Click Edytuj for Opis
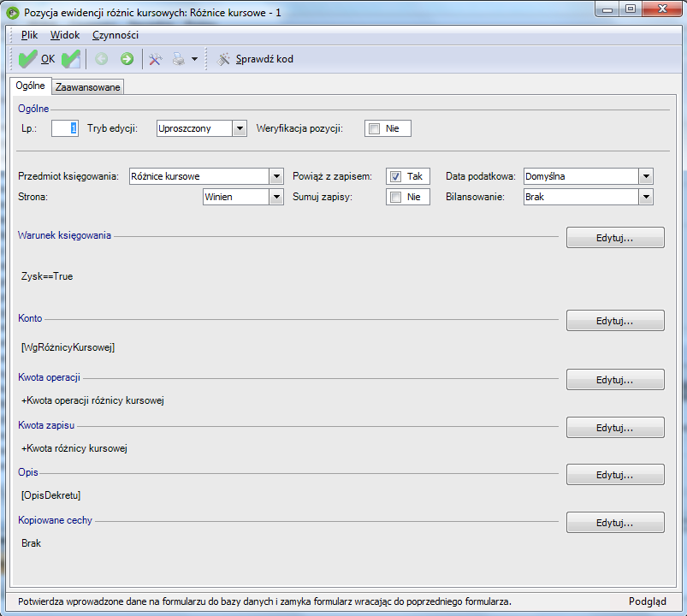The image size is (687, 616). pos(615,475)
